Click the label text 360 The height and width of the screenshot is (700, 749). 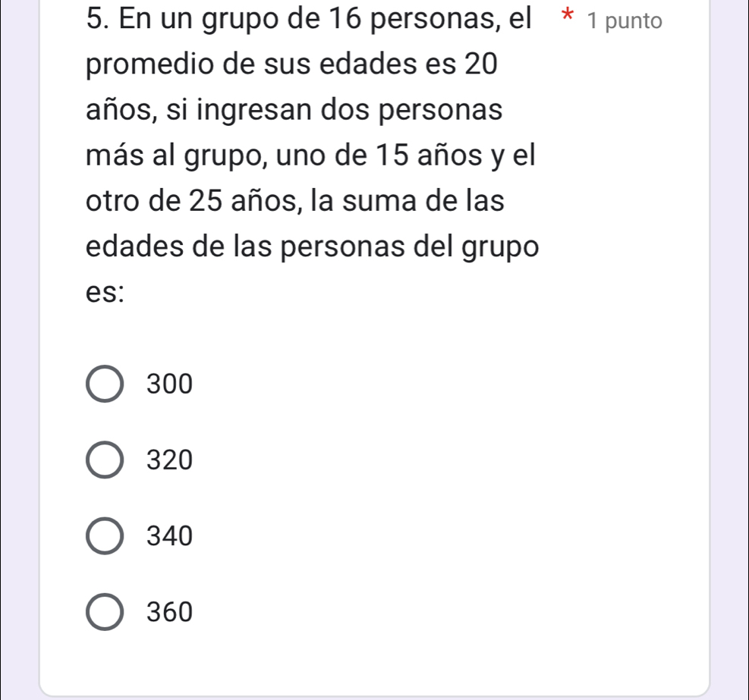pyautogui.click(x=168, y=612)
